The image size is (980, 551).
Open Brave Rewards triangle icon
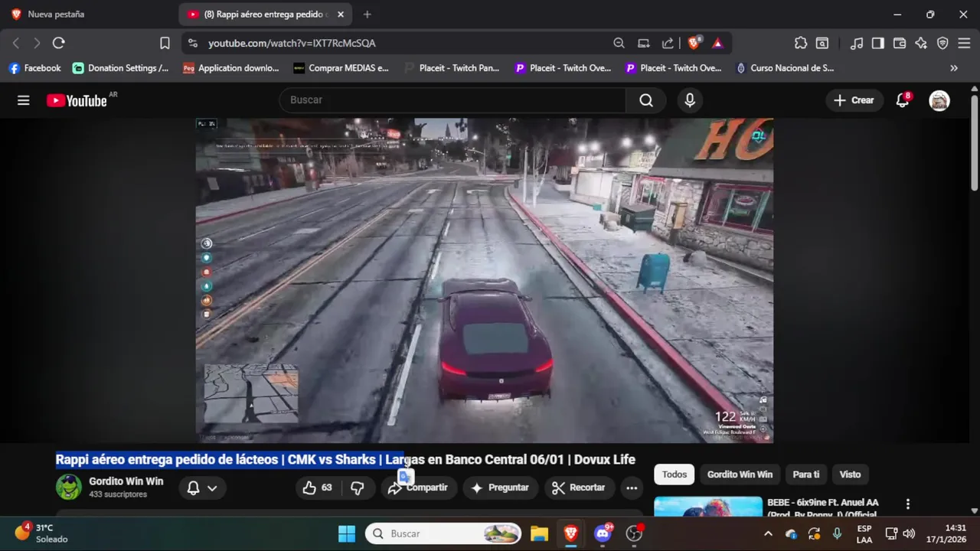point(717,44)
